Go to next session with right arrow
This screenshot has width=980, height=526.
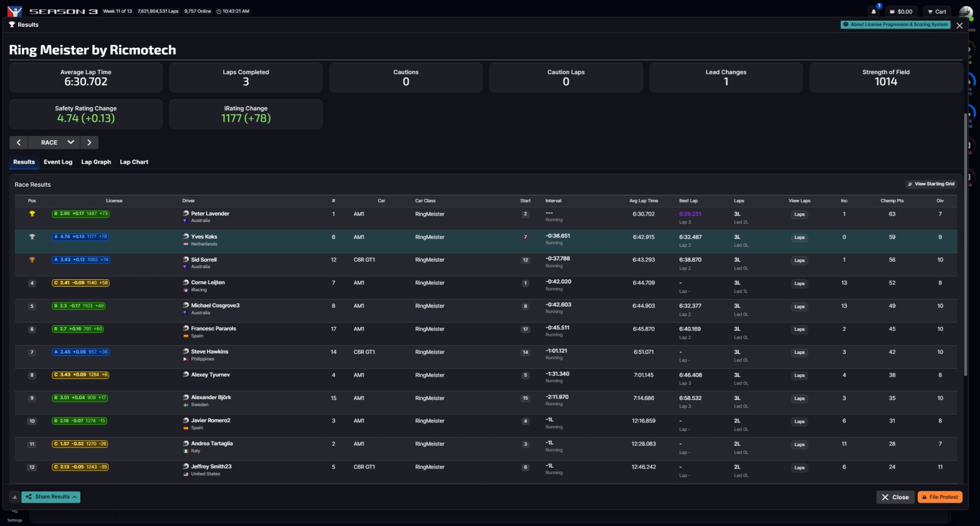point(89,142)
